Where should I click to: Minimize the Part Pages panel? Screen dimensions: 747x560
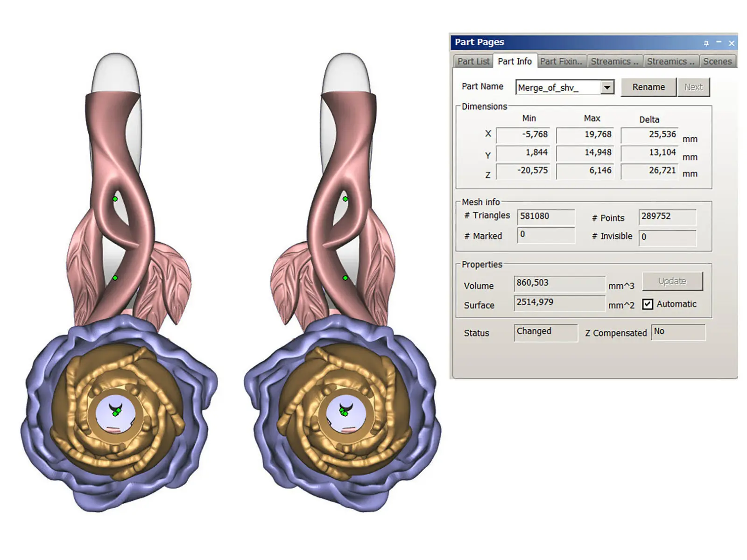[x=719, y=42]
